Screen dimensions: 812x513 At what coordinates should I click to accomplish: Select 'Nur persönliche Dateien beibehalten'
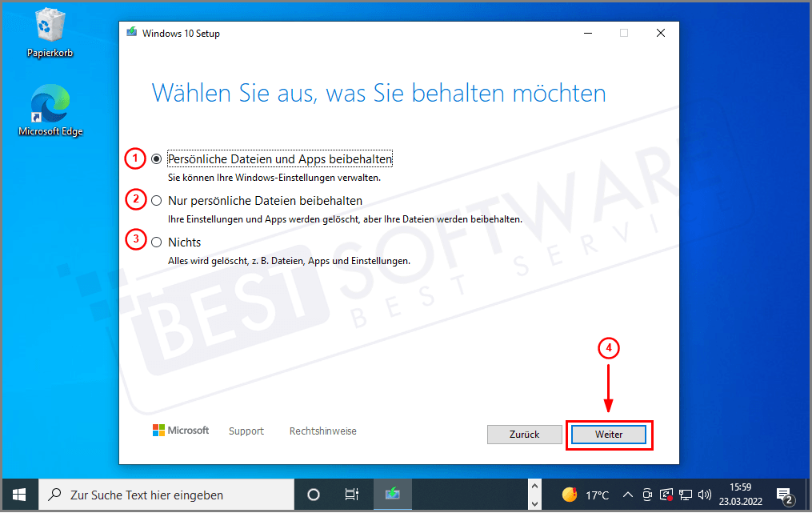coord(156,200)
